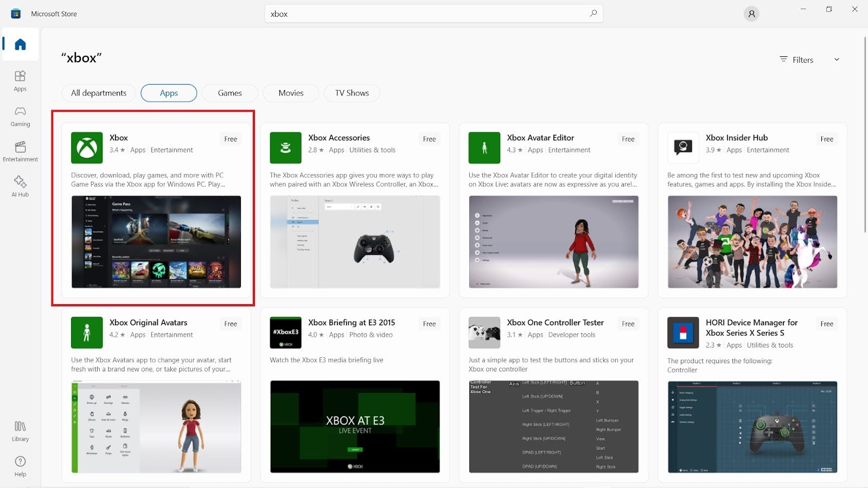Click the Free button for Xbox app

pyautogui.click(x=231, y=139)
